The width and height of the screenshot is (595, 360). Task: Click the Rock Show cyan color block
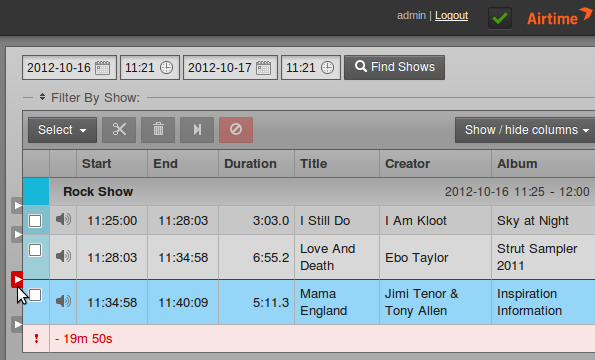[x=36, y=192]
